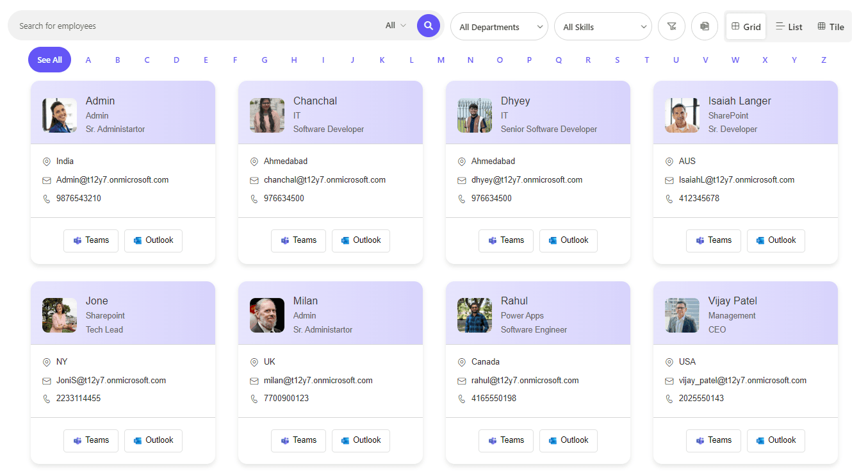Click the clear filter funnel icon

[671, 26]
